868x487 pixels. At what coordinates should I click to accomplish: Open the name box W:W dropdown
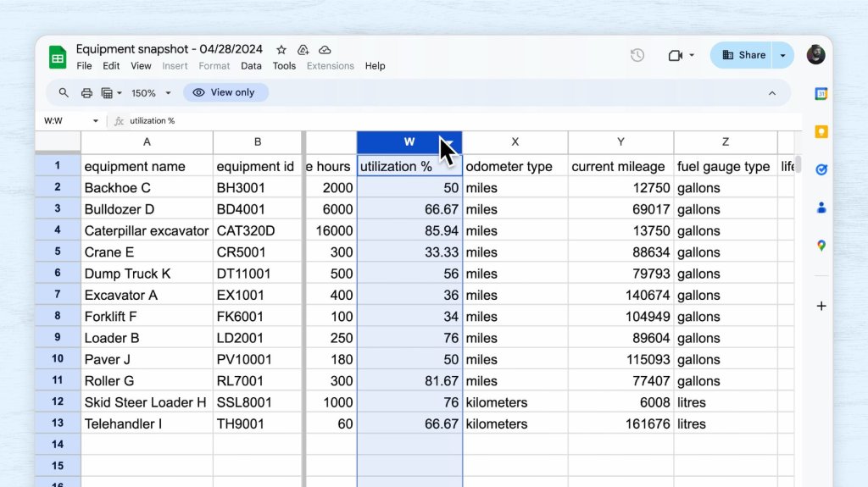coord(96,121)
